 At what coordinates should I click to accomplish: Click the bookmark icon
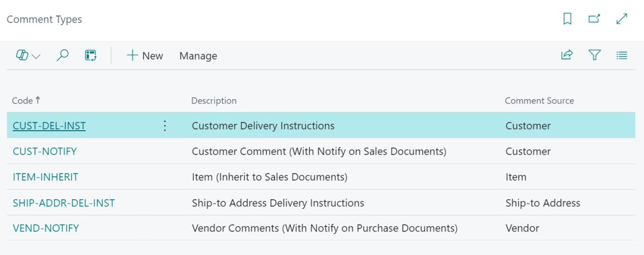click(567, 19)
